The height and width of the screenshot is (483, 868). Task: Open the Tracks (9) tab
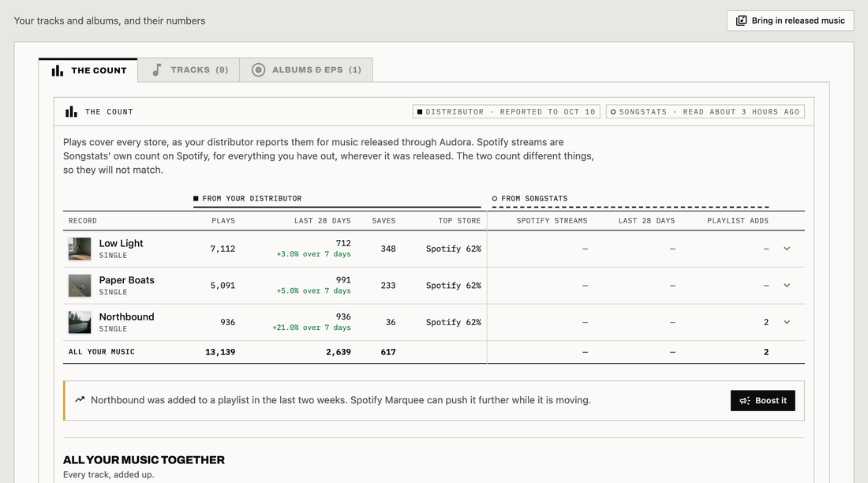(189, 69)
